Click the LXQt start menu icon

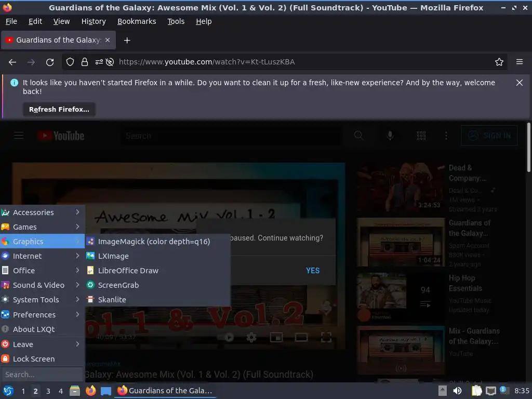(8, 391)
